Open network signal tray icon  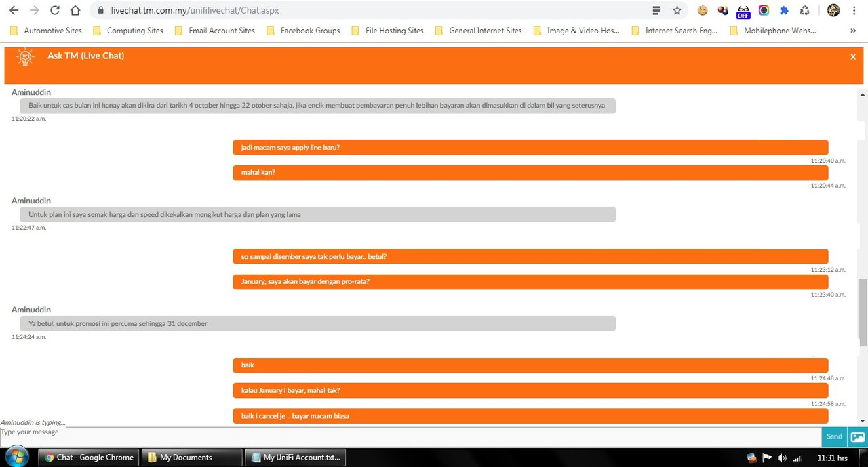click(x=798, y=458)
